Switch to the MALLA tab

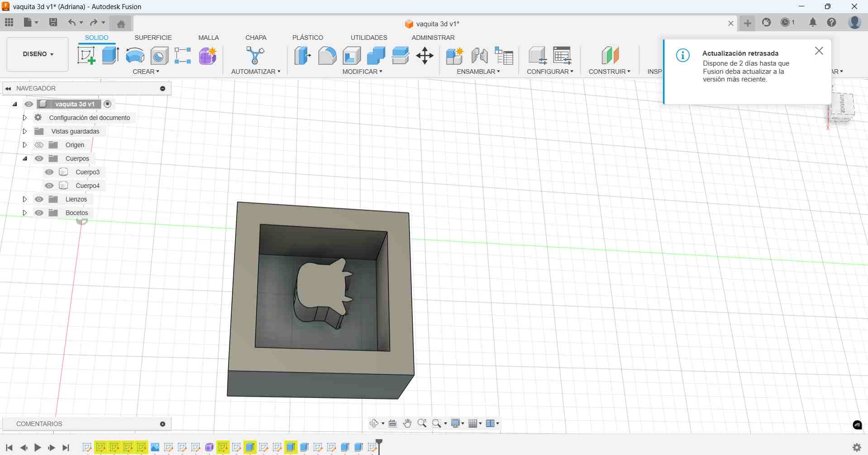click(209, 38)
